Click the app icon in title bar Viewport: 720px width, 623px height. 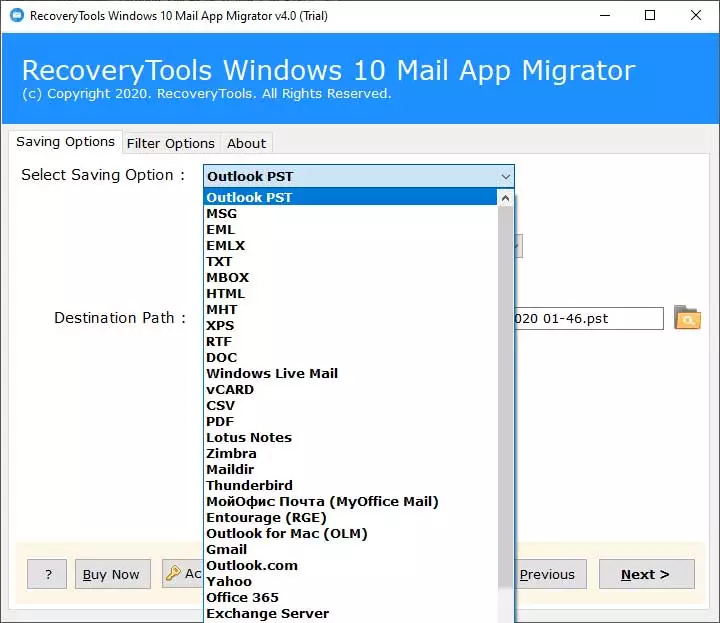tap(15, 15)
